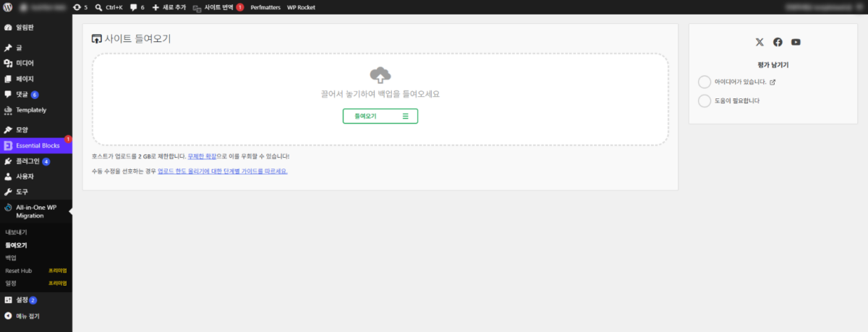Open Templately in sidebar
Viewport: 868px width, 332px height.
36,110
